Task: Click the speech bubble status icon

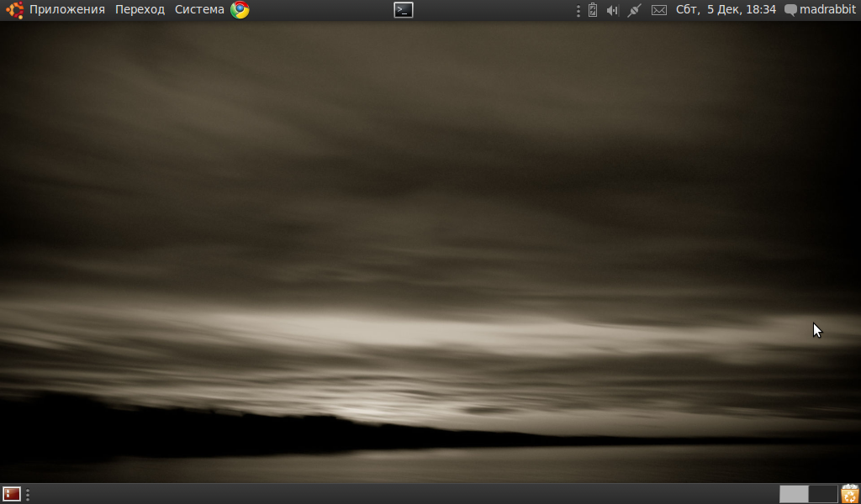Action: (x=790, y=10)
